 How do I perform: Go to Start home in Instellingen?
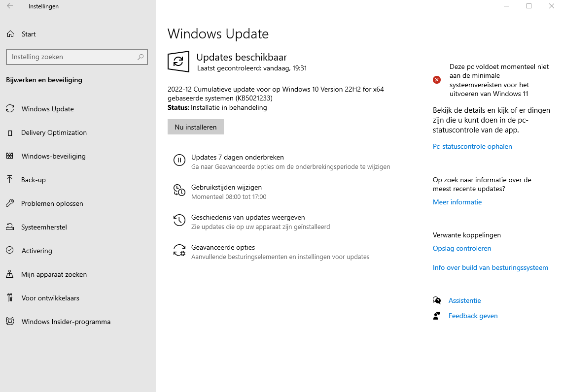pyautogui.click(x=29, y=34)
